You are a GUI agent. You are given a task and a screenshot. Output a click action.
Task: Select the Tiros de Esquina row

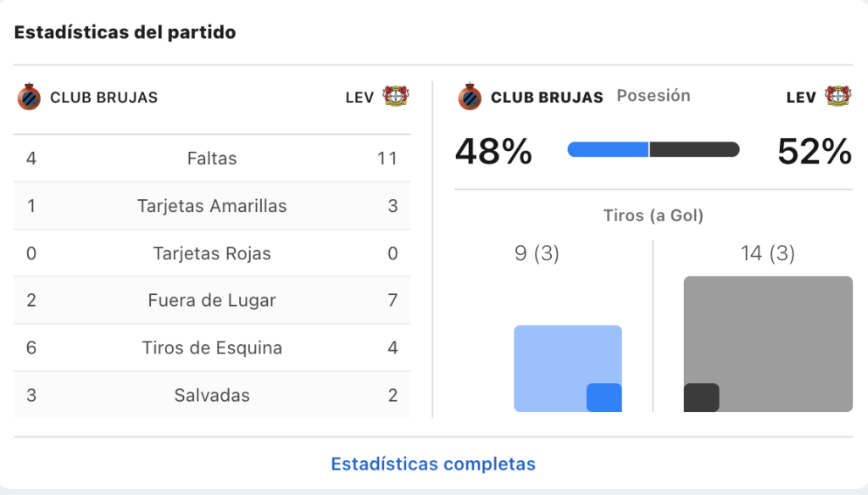tap(212, 348)
